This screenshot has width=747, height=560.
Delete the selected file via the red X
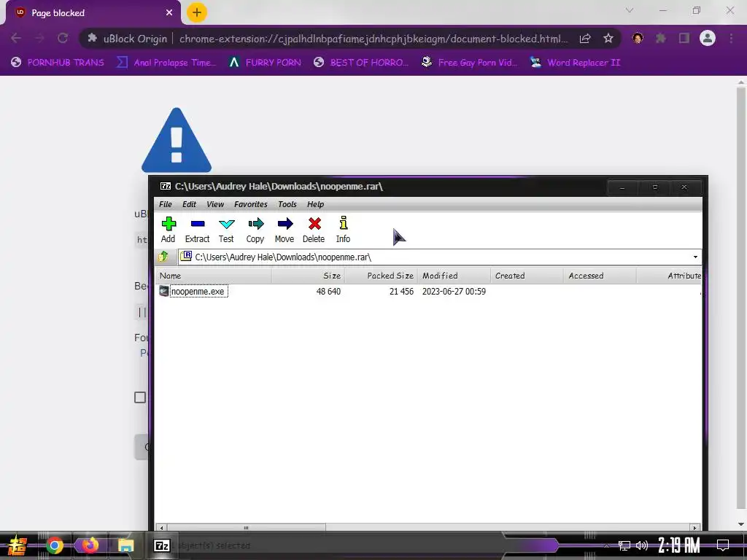pyautogui.click(x=314, y=230)
